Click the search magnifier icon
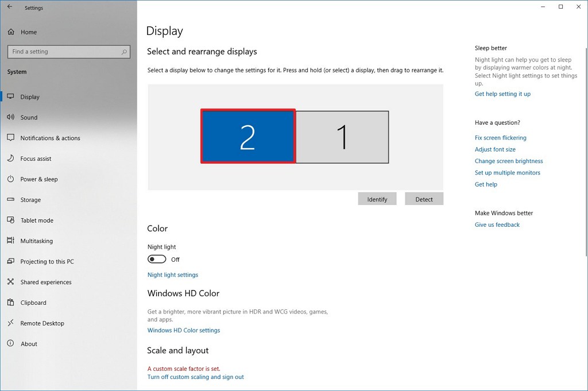The width and height of the screenshot is (588, 391). click(124, 52)
